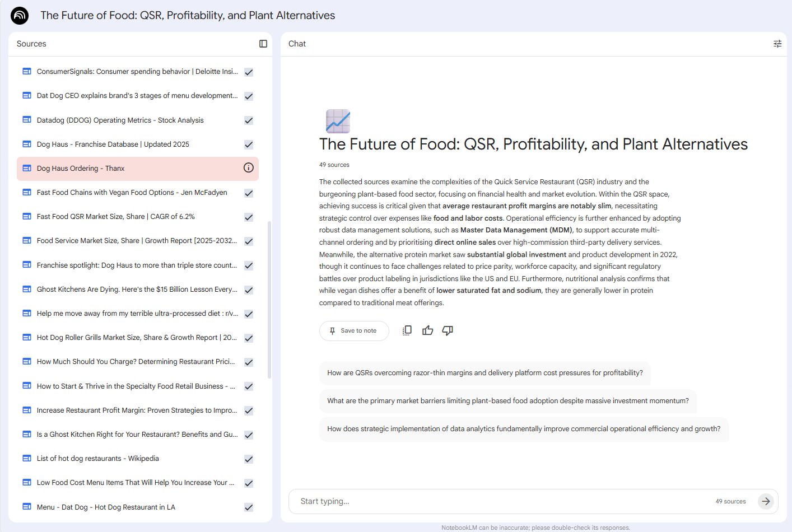This screenshot has height=532, width=792.
Task: Copy the summary to clipboard
Action: point(407,330)
